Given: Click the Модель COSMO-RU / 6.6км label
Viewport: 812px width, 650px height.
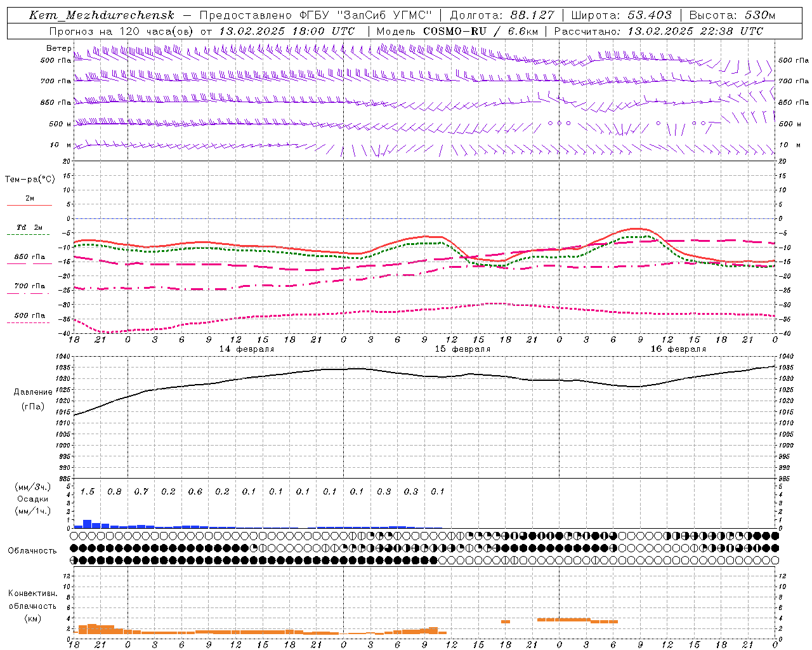Looking at the screenshot, I should tap(457, 31).
